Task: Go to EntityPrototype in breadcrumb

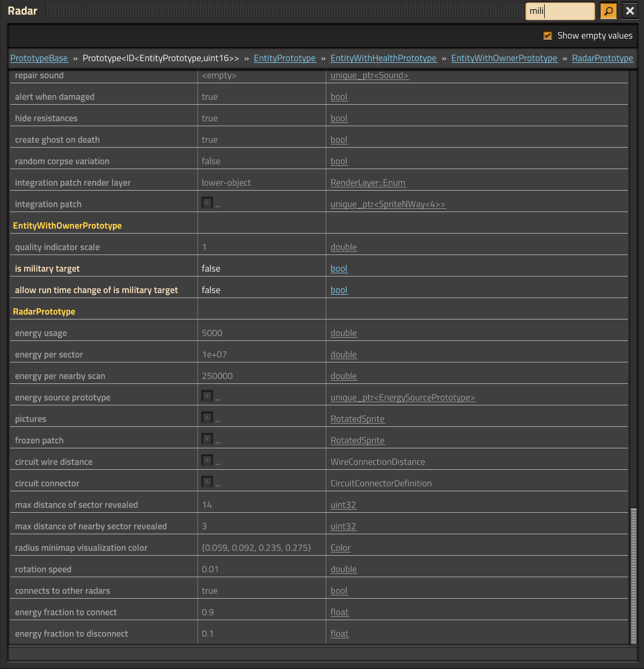Action: tap(284, 58)
